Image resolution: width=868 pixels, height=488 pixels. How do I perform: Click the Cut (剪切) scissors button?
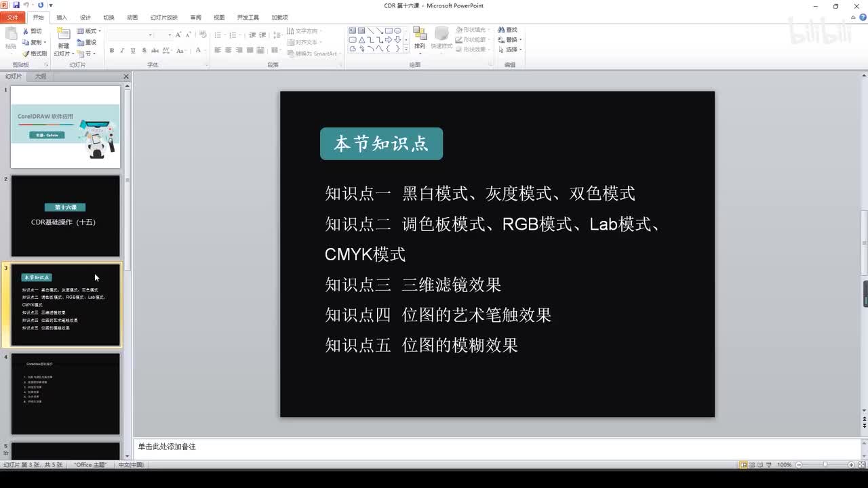point(32,31)
